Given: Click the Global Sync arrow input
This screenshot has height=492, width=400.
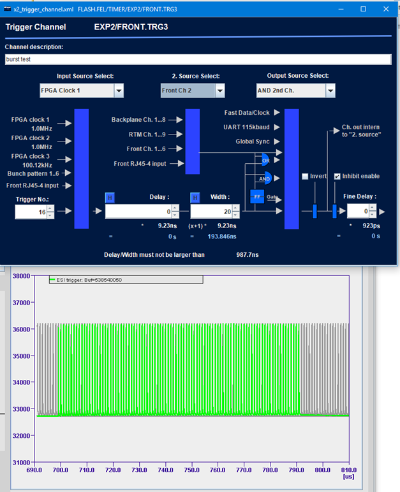Looking at the screenshot, I should tap(277, 142).
